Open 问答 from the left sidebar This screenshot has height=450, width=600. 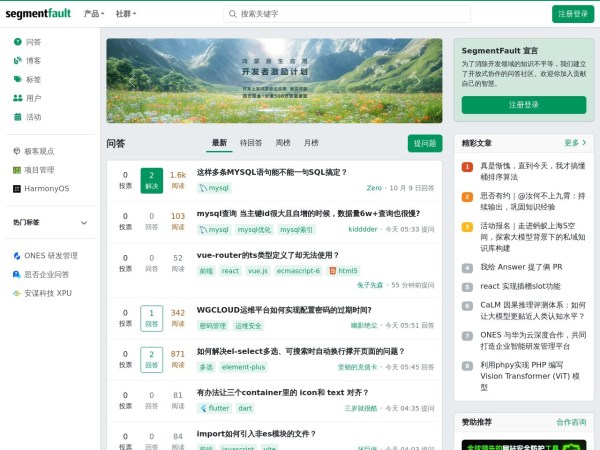pyautogui.click(x=33, y=42)
